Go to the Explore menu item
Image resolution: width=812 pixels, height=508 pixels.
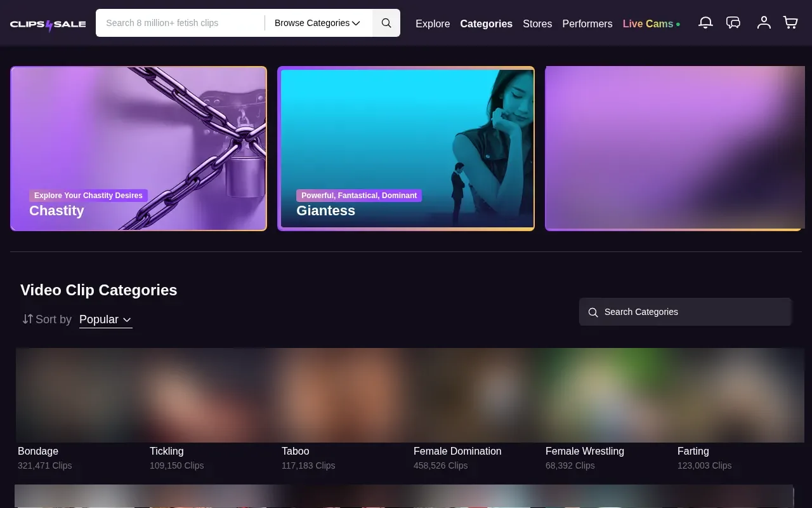[433, 23]
